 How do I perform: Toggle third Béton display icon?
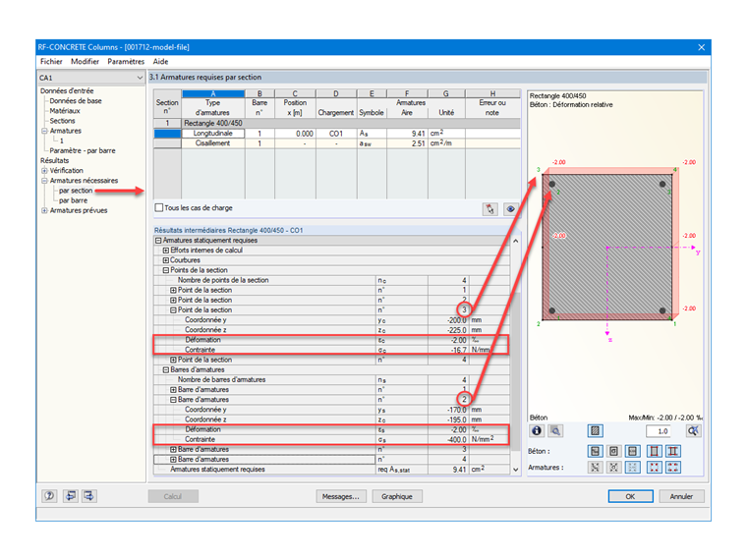pyautogui.click(x=632, y=451)
